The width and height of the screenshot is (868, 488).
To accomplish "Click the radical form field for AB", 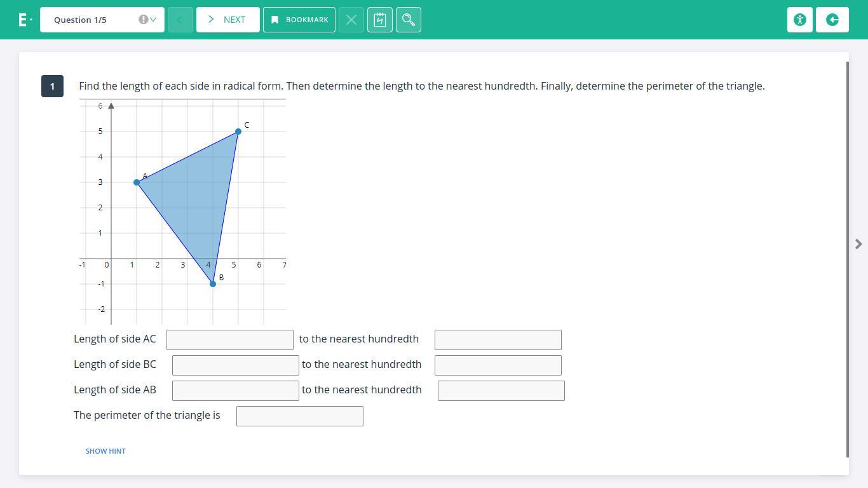I will (x=236, y=391).
